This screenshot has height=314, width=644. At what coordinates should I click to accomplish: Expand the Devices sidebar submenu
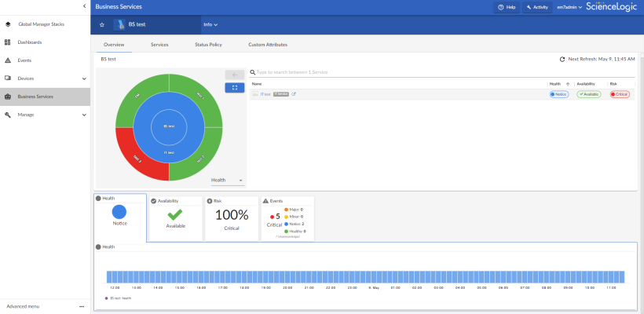[84, 78]
